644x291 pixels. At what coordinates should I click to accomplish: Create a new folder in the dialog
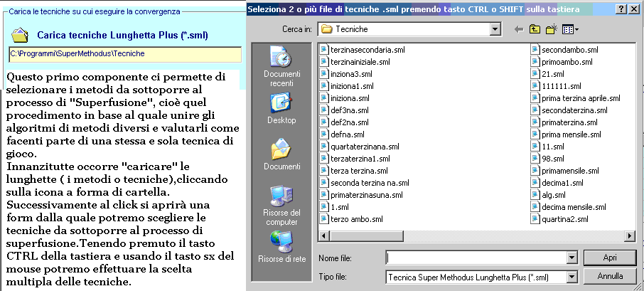tap(551, 29)
